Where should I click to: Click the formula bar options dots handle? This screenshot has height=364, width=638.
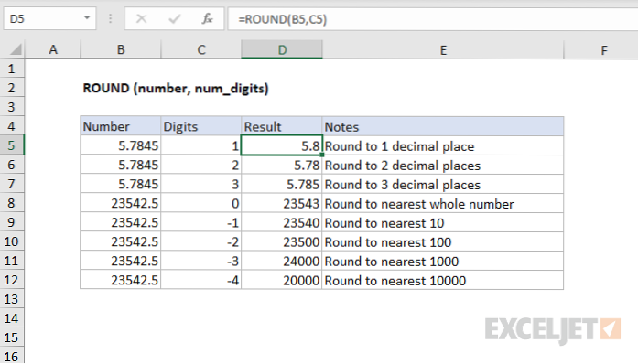[x=110, y=18]
